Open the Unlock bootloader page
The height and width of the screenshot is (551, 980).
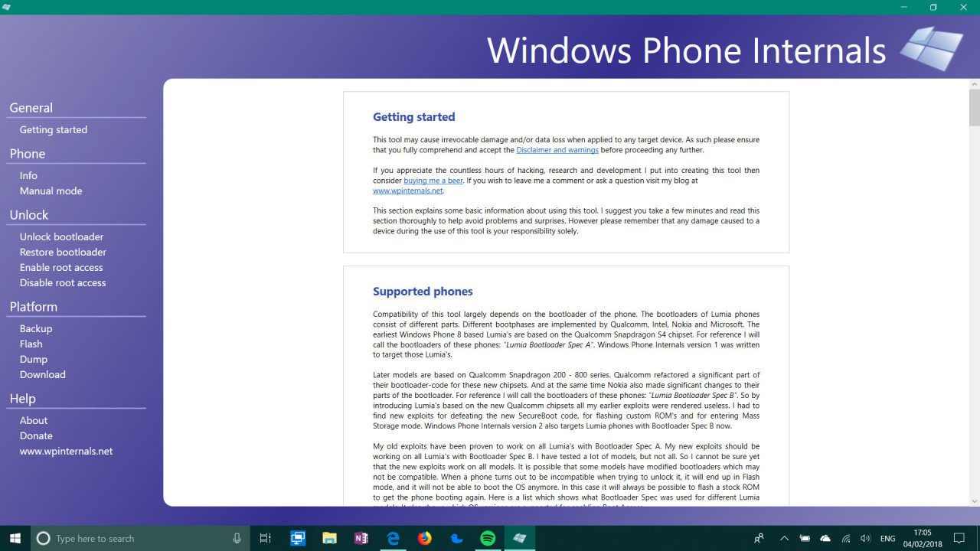(61, 236)
